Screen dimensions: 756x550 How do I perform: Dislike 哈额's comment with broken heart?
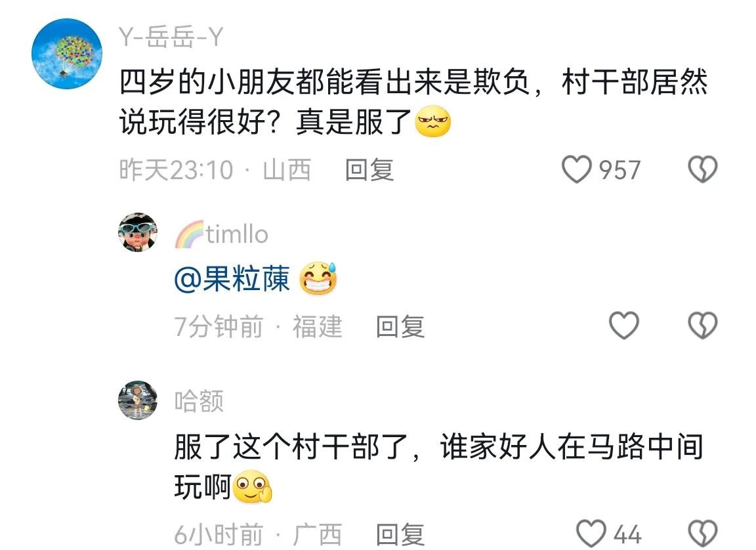(702, 534)
